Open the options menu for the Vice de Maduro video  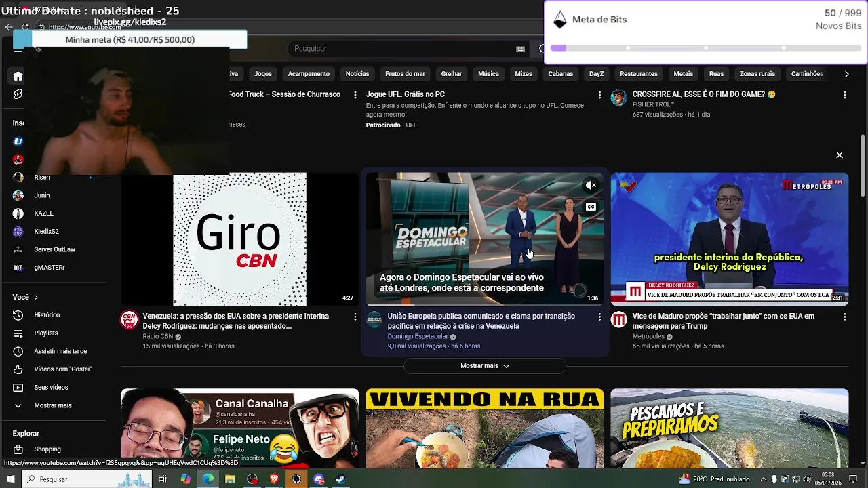click(844, 317)
